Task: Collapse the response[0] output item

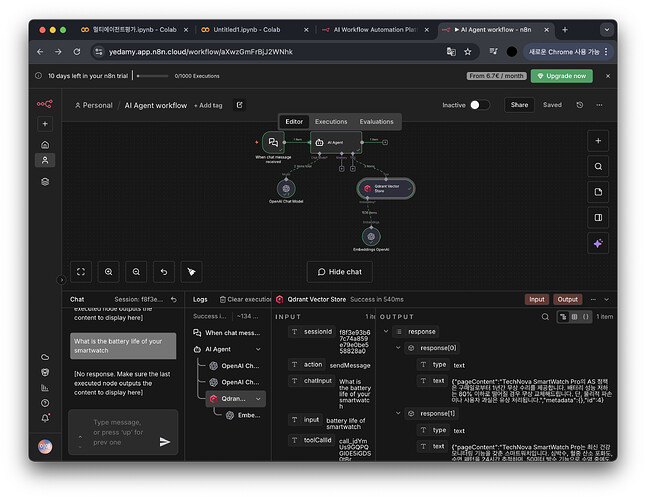Action: point(398,348)
